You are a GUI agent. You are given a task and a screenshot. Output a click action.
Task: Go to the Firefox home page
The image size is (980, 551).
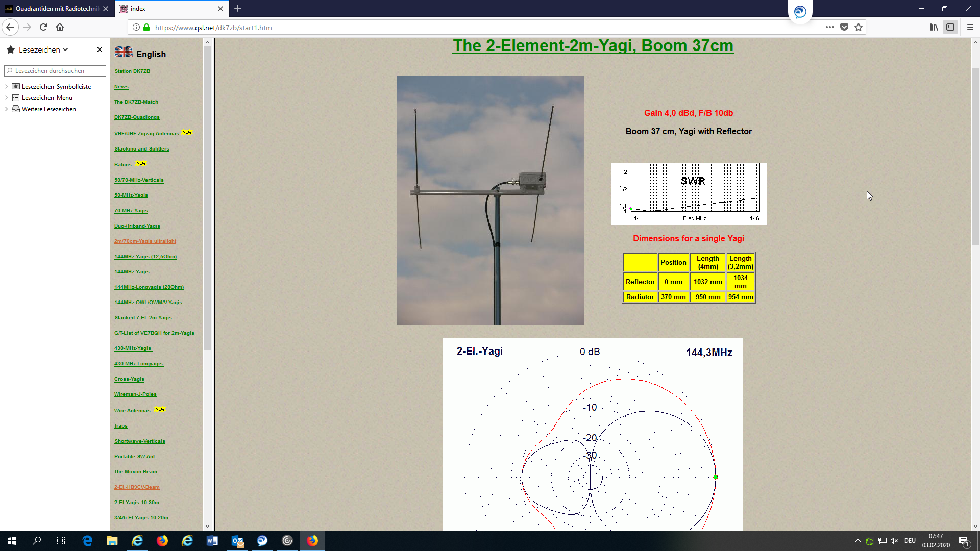[60, 28]
